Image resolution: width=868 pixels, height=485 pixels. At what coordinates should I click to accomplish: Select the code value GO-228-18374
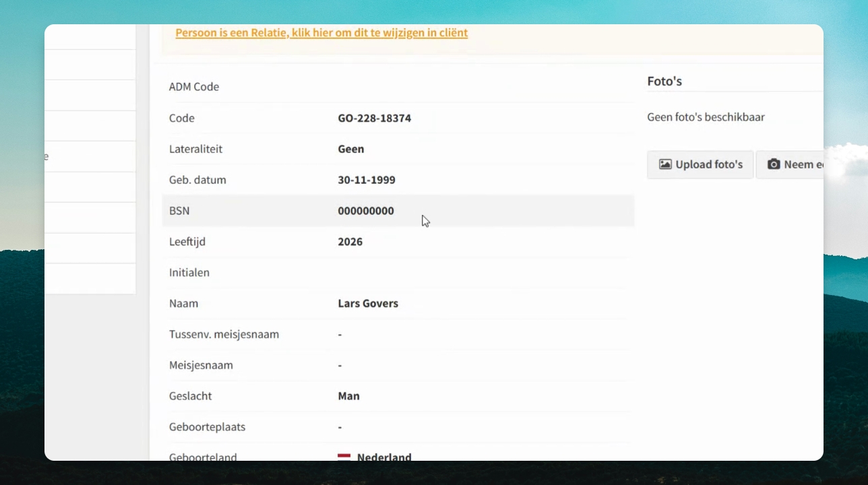pyautogui.click(x=375, y=118)
